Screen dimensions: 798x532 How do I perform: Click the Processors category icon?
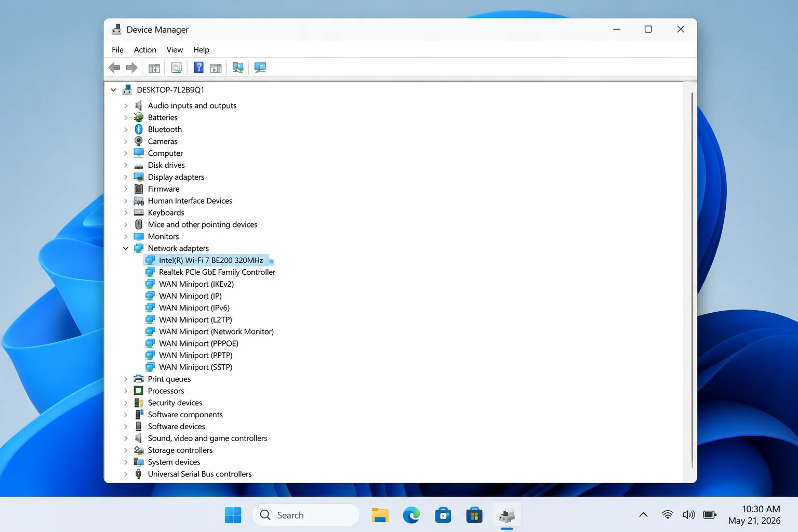(139, 391)
